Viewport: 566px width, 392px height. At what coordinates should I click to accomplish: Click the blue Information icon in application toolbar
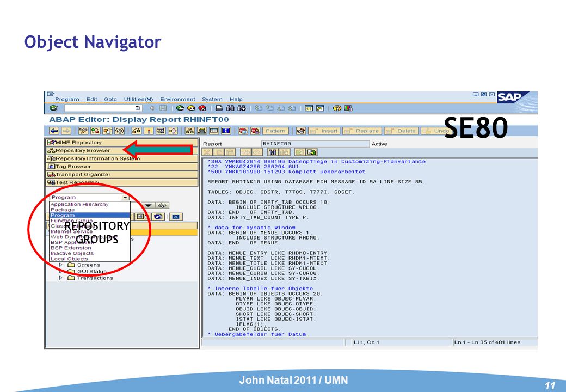point(226,131)
